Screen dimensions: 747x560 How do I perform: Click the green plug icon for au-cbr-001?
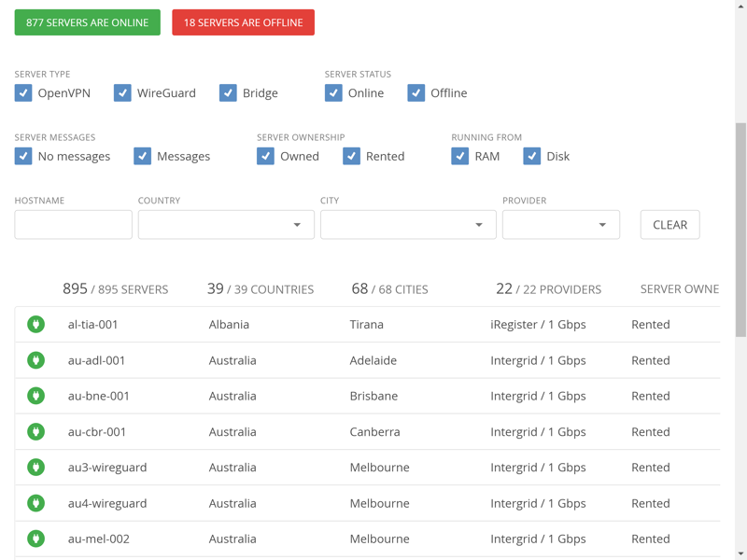(35, 431)
